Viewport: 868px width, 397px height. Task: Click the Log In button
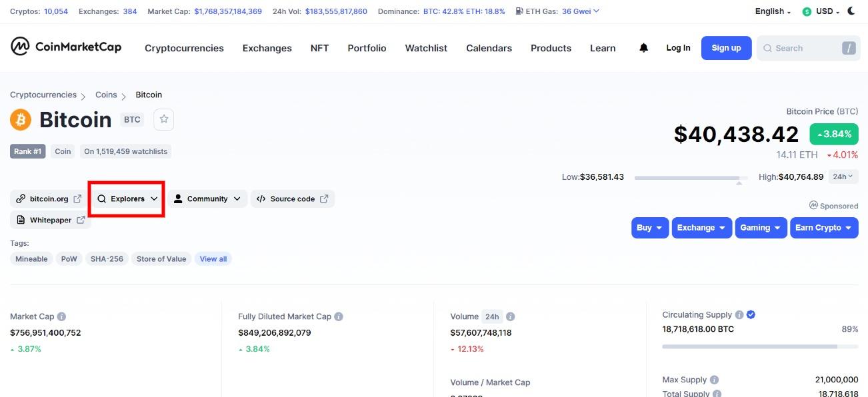pos(678,48)
